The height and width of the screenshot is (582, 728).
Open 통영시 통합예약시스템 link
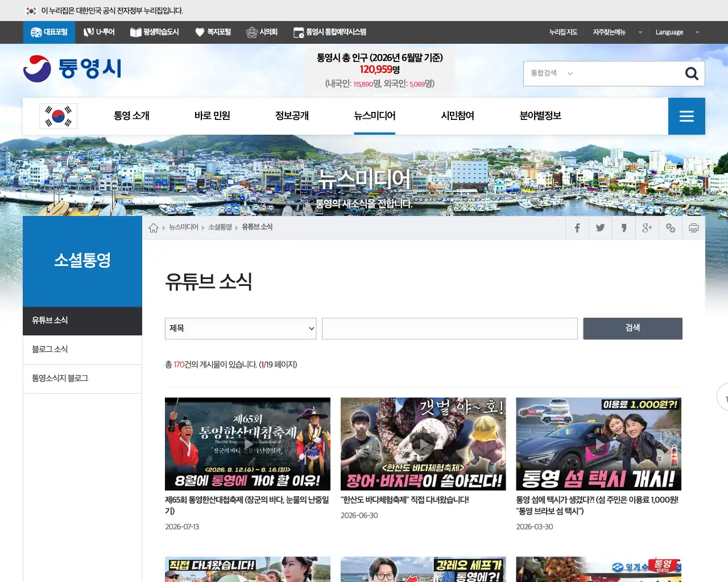[x=330, y=32]
